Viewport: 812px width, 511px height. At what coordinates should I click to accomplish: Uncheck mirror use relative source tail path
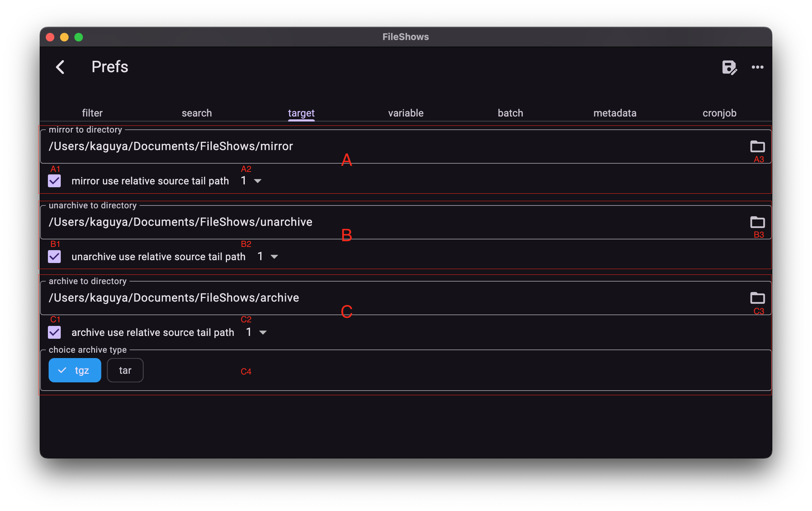(54, 181)
